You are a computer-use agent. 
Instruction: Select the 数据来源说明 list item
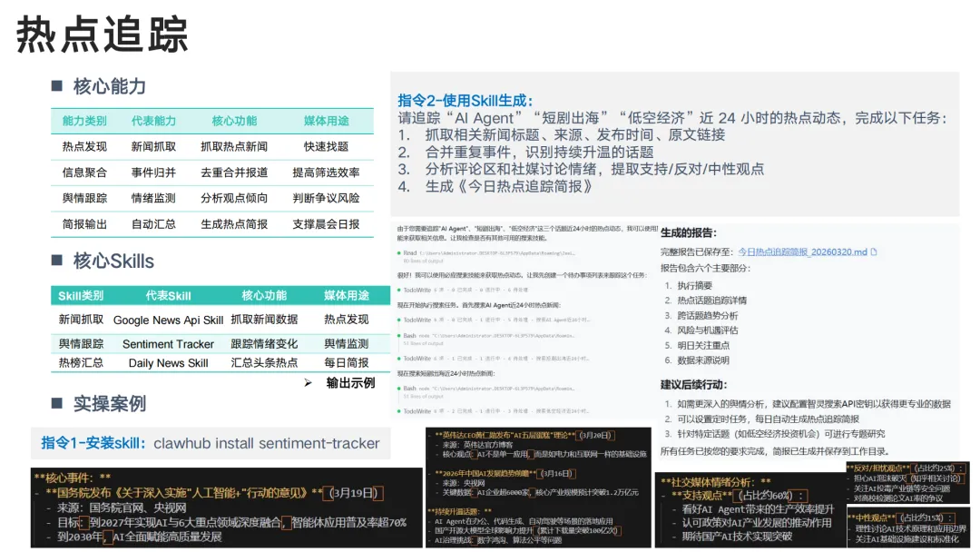(703, 360)
